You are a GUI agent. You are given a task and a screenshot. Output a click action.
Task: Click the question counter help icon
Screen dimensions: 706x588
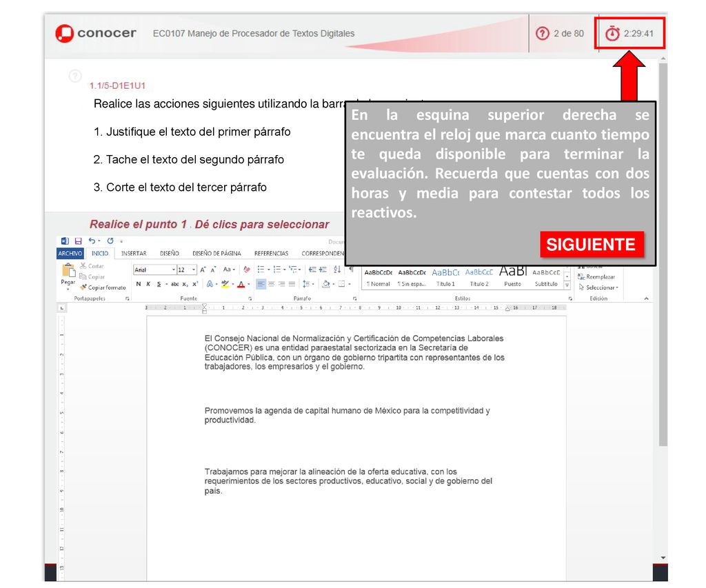click(543, 33)
